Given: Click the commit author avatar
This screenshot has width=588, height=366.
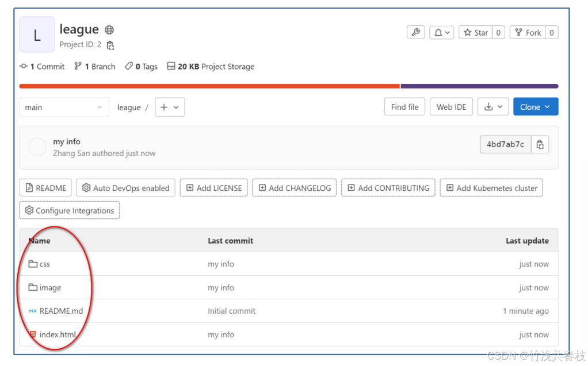Looking at the screenshot, I should click(37, 147).
